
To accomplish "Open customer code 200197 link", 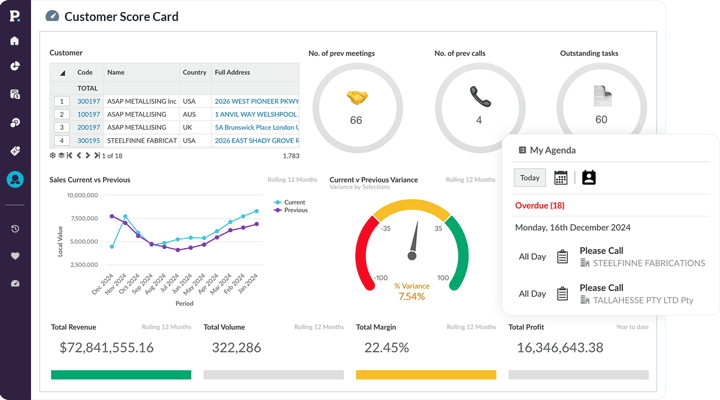I will coord(89,127).
